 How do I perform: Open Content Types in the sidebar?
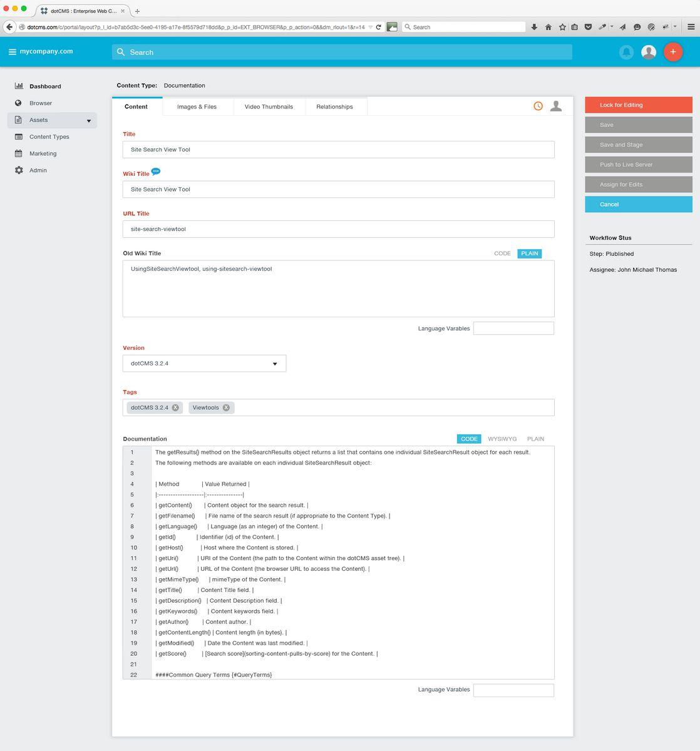click(x=49, y=136)
